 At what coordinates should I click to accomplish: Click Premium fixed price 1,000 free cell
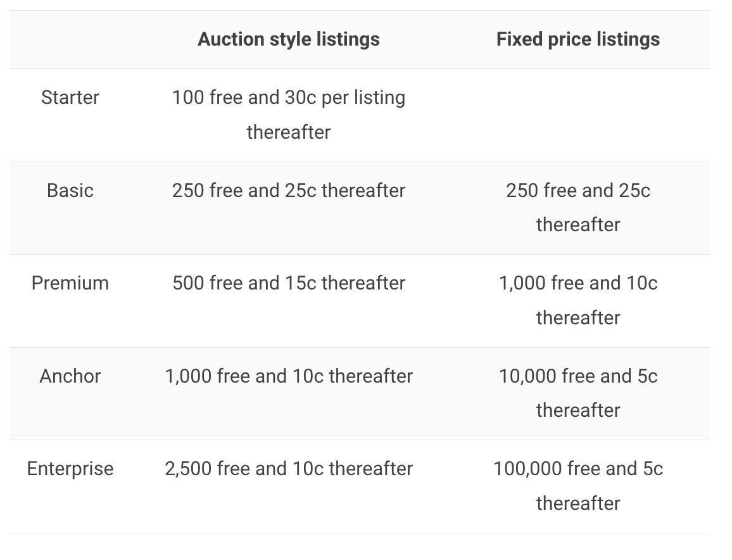pyautogui.click(x=578, y=300)
